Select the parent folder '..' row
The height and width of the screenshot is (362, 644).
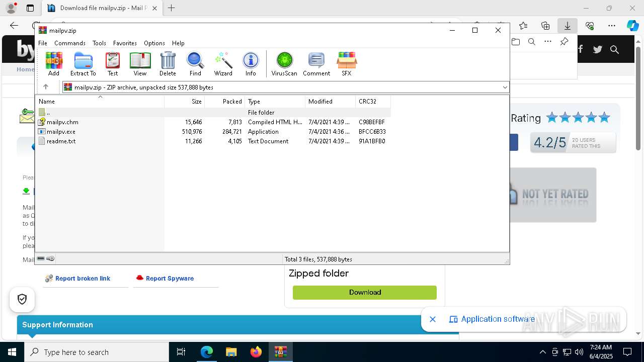point(213,113)
